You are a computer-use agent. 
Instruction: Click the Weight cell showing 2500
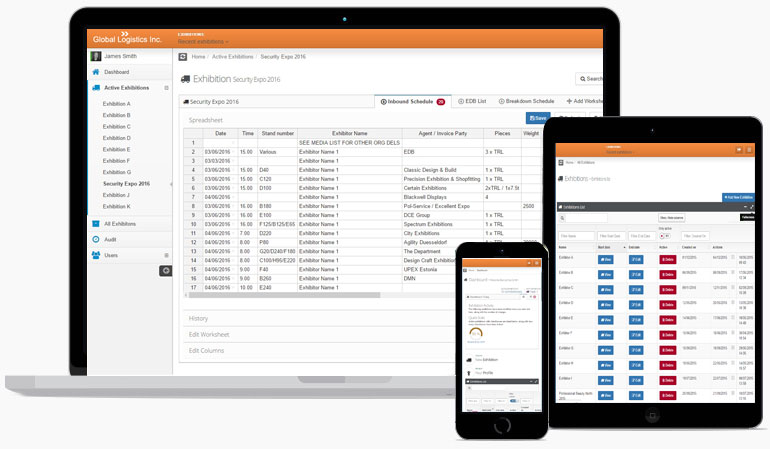tap(531, 206)
